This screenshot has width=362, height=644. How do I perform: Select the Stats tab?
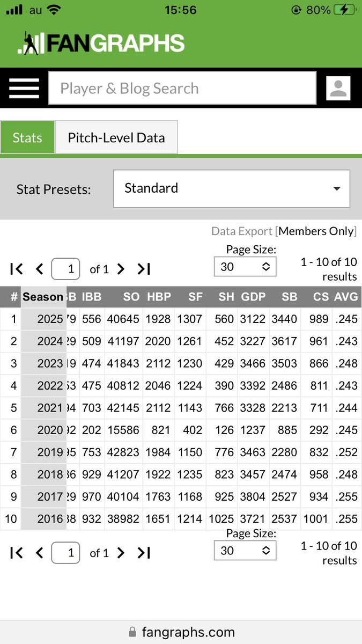[x=27, y=138]
